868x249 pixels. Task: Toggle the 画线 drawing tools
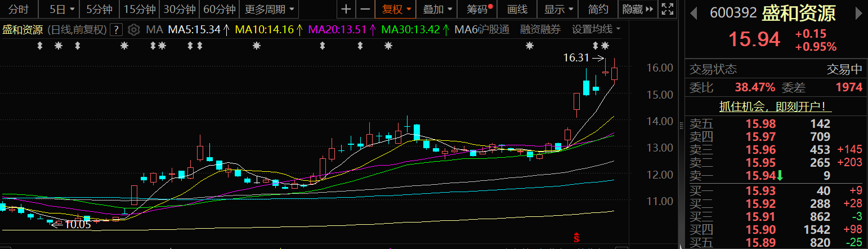pyautogui.click(x=517, y=9)
